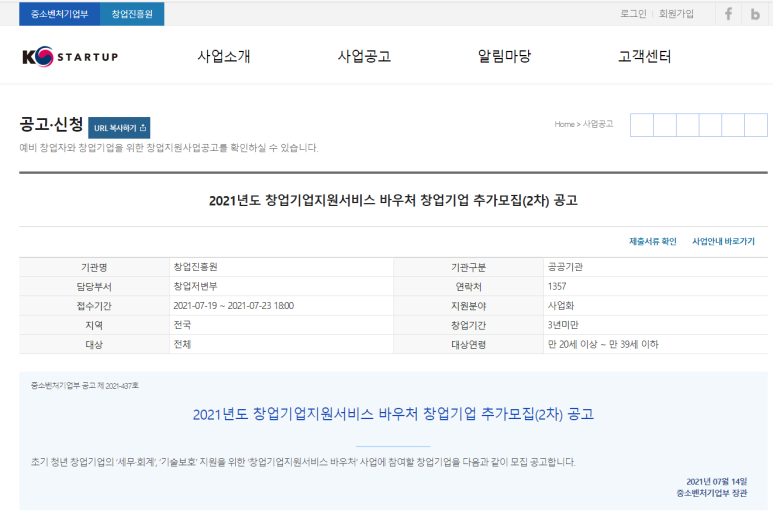Click the K-Startup logo
Image resolution: width=773 pixels, height=515 pixels.
tap(70, 57)
